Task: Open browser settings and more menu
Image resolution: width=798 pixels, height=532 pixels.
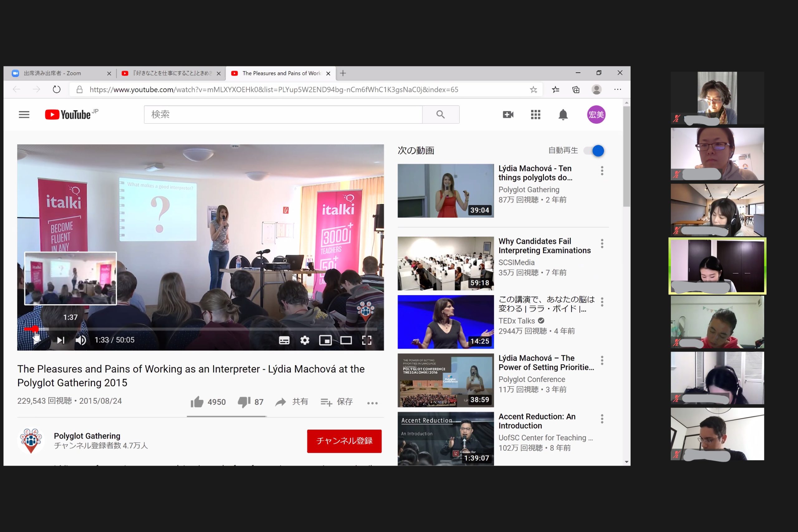Action: click(x=618, y=89)
